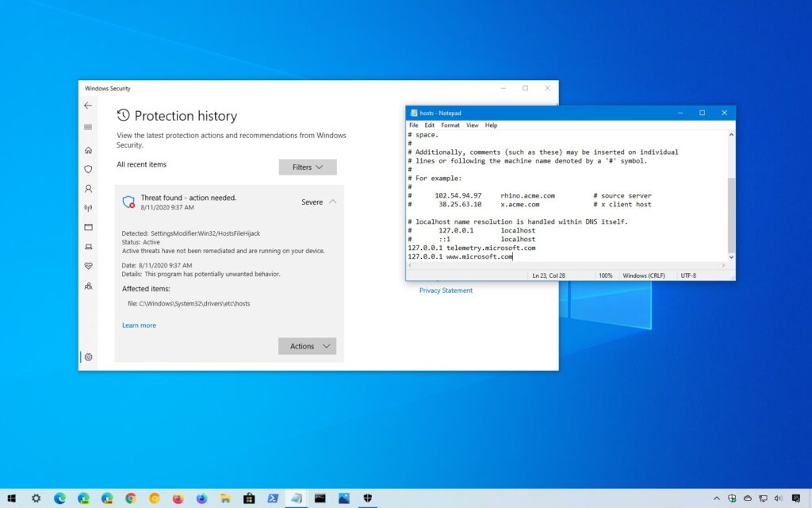The height and width of the screenshot is (508, 812).
Task: Open Microsoft Store from the taskbar
Action: point(249,498)
